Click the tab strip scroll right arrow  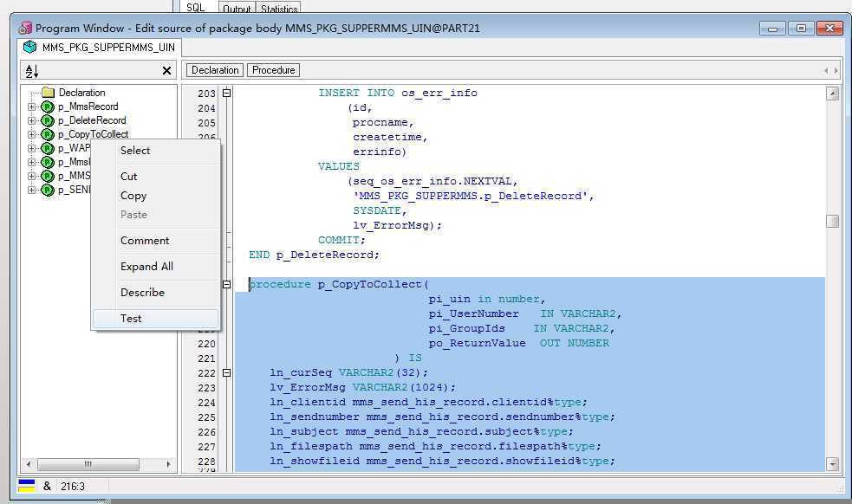[836, 71]
